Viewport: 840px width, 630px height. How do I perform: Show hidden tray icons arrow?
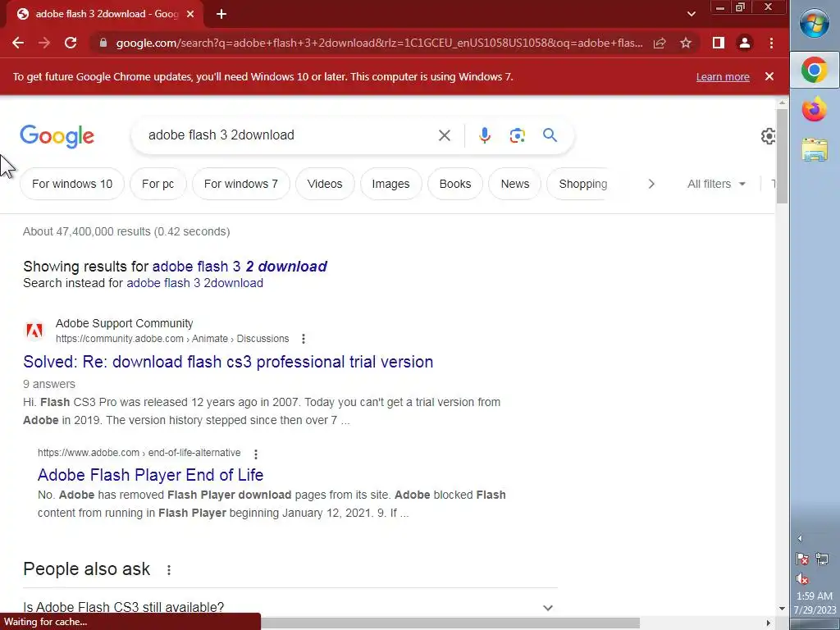(x=800, y=538)
